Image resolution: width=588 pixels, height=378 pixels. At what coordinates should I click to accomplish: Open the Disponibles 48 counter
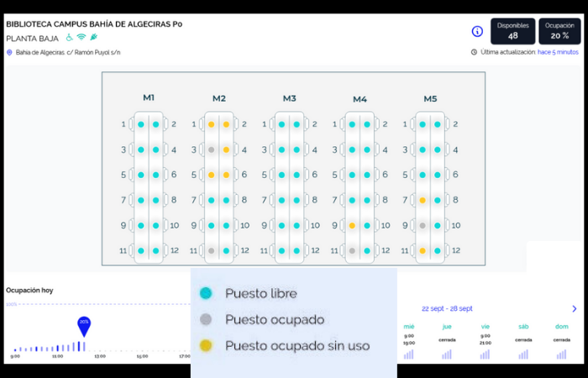click(x=512, y=31)
